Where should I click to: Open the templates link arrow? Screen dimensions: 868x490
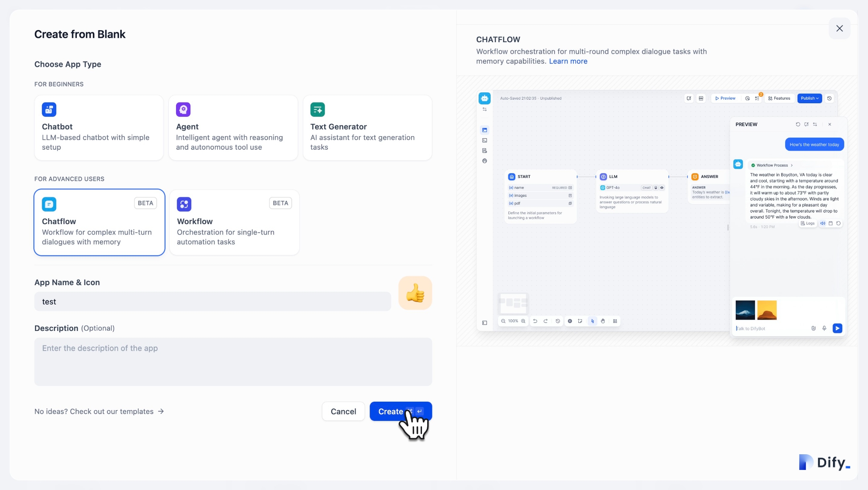[x=161, y=411]
